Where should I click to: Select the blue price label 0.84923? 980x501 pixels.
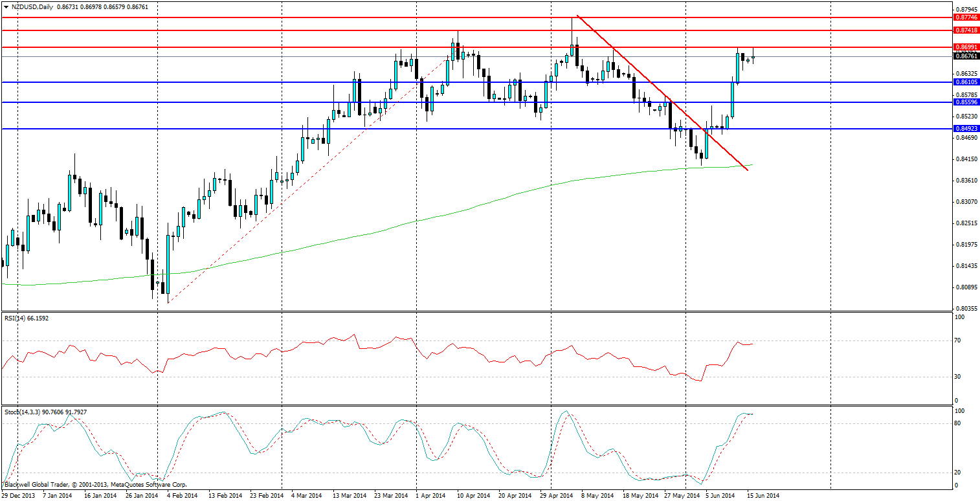pyautogui.click(x=967, y=129)
